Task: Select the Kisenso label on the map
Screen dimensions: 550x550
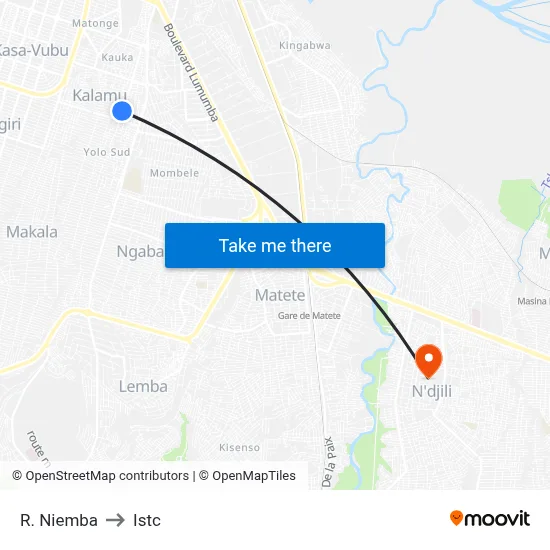Action: 239,447
